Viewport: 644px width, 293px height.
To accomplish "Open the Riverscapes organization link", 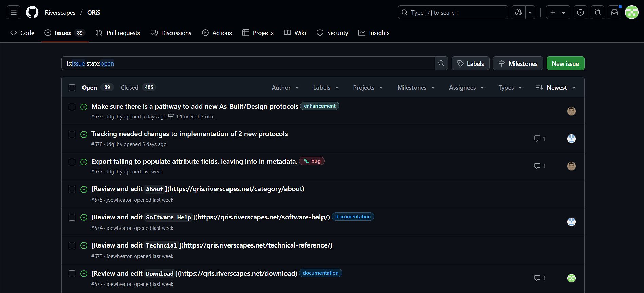I will (x=60, y=13).
